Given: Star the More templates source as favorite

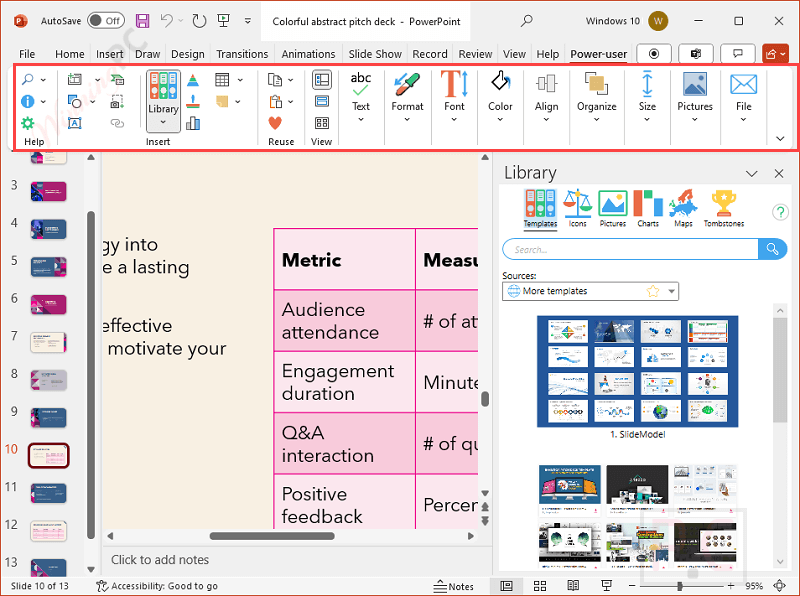Looking at the screenshot, I should point(653,291).
